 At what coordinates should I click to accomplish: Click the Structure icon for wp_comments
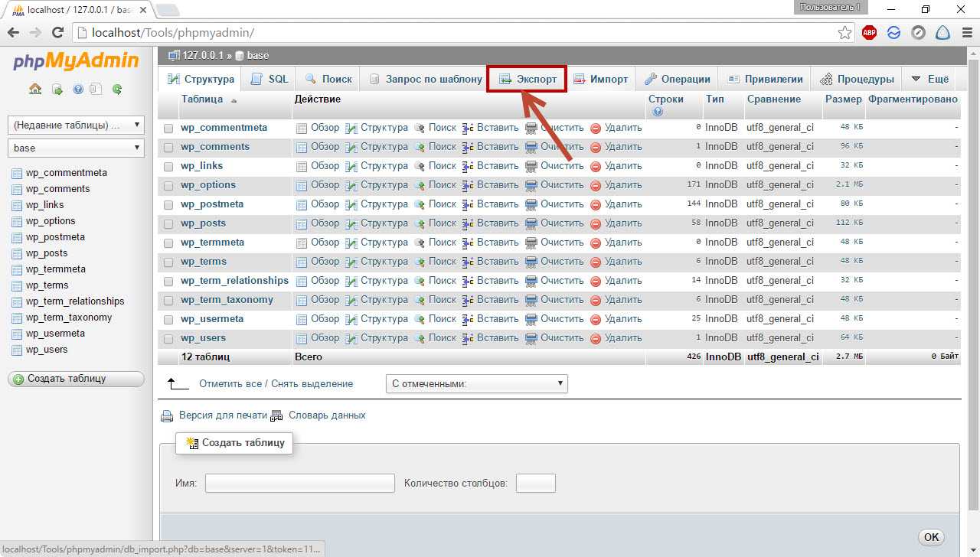point(351,148)
